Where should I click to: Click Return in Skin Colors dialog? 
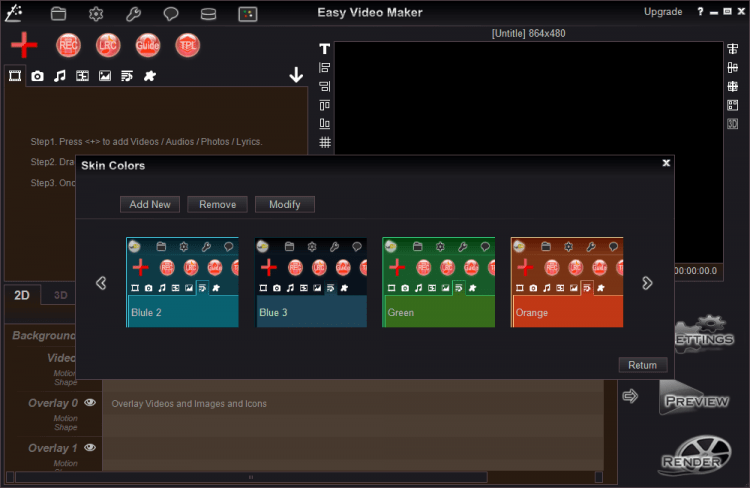pos(642,365)
